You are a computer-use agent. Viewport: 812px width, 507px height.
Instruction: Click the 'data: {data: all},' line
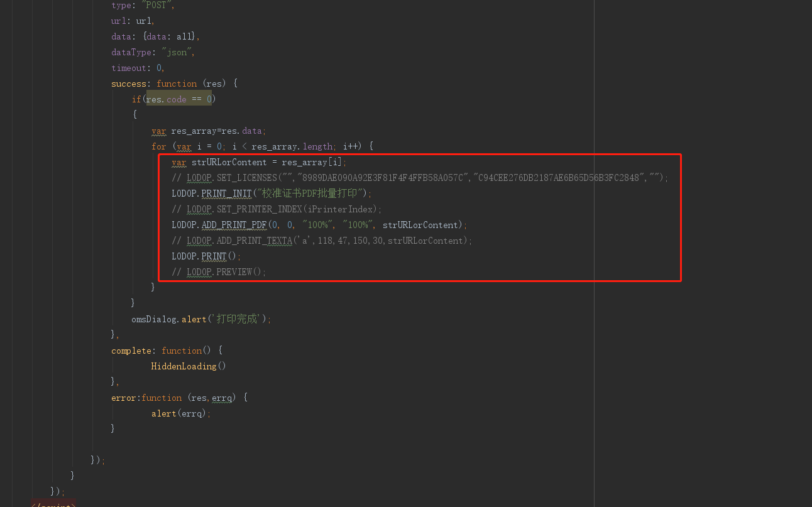[155, 36]
